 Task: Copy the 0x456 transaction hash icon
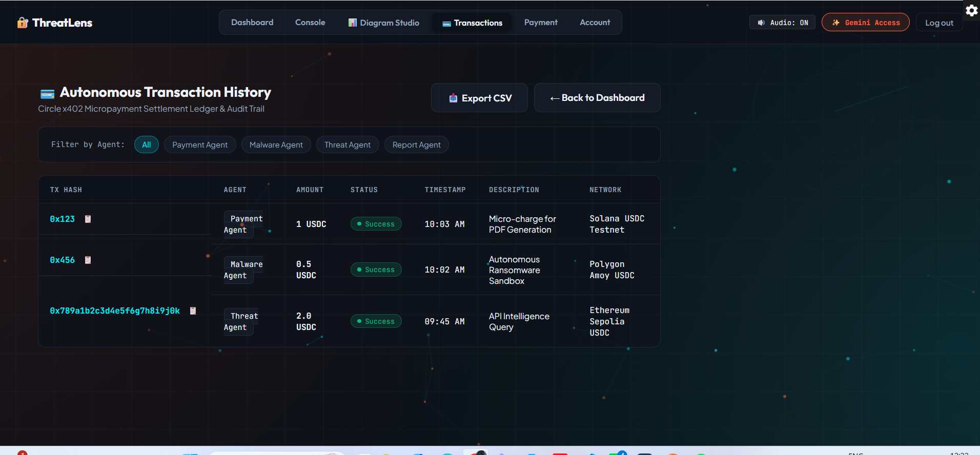[88, 260]
